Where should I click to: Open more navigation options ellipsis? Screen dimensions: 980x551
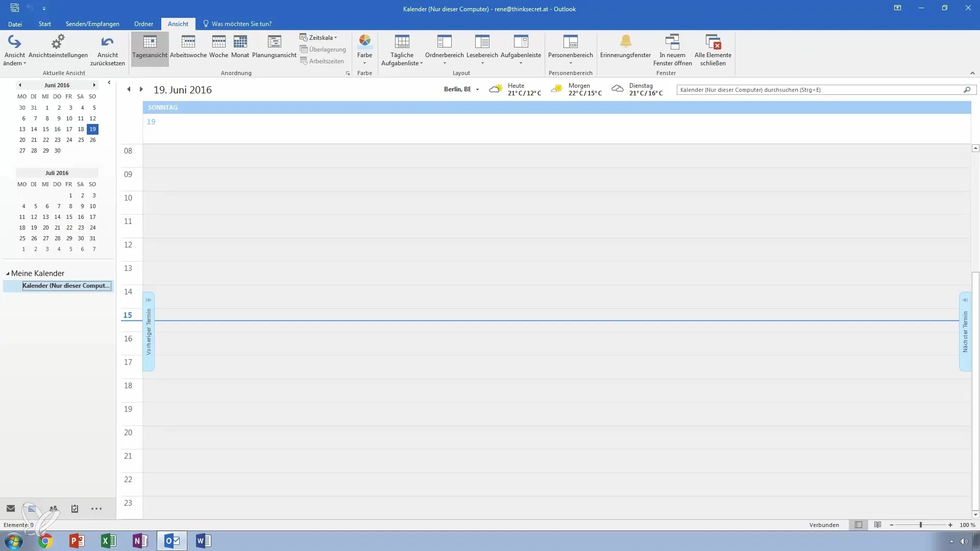click(96, 509)
